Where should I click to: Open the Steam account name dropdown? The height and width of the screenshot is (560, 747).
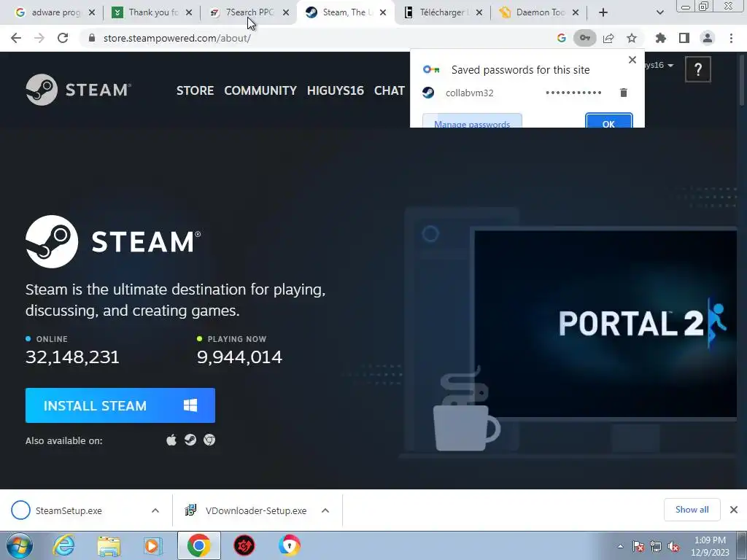click(x=659, y=65)
